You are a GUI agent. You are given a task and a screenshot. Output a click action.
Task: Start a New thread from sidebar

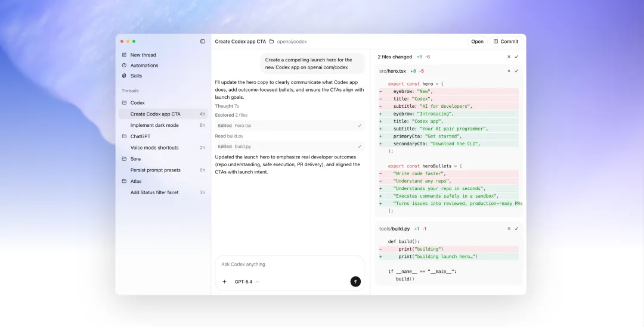[143, 55]
